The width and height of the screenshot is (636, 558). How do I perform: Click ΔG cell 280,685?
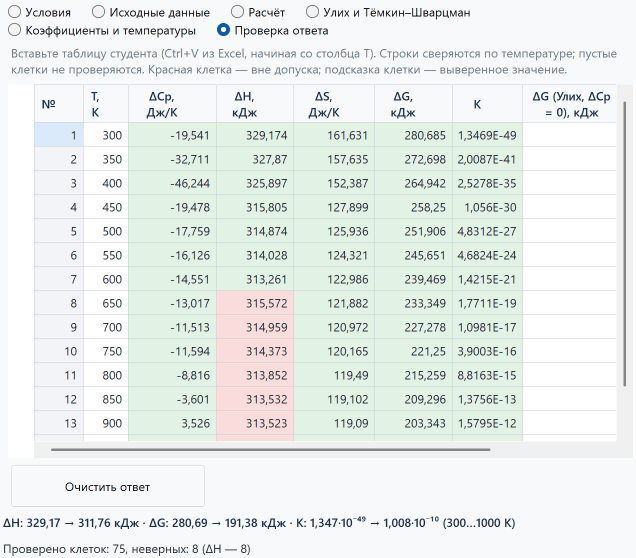pyautogui.click(x=413, y=135)
